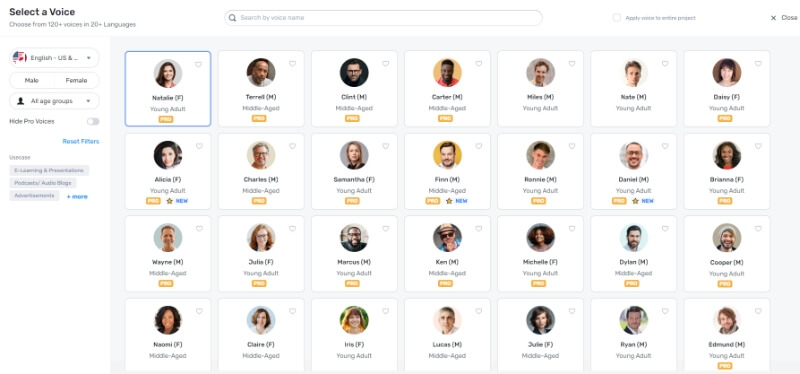Filter voices by Male

coord(32,81)
